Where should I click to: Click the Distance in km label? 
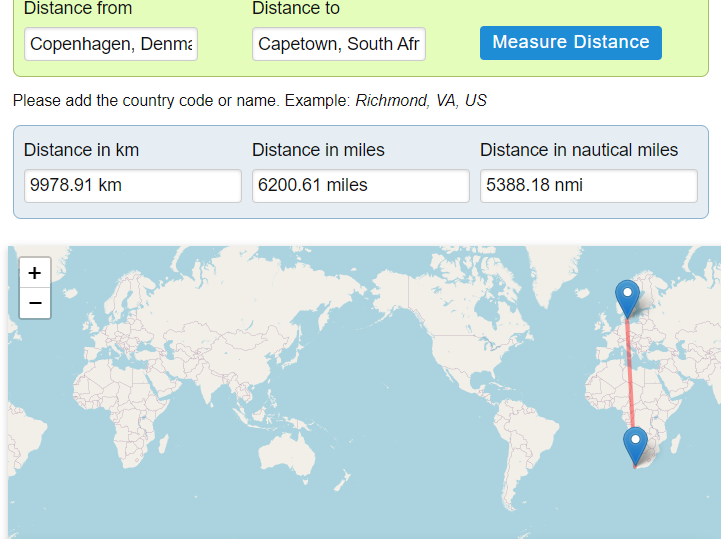pos(82,150)
